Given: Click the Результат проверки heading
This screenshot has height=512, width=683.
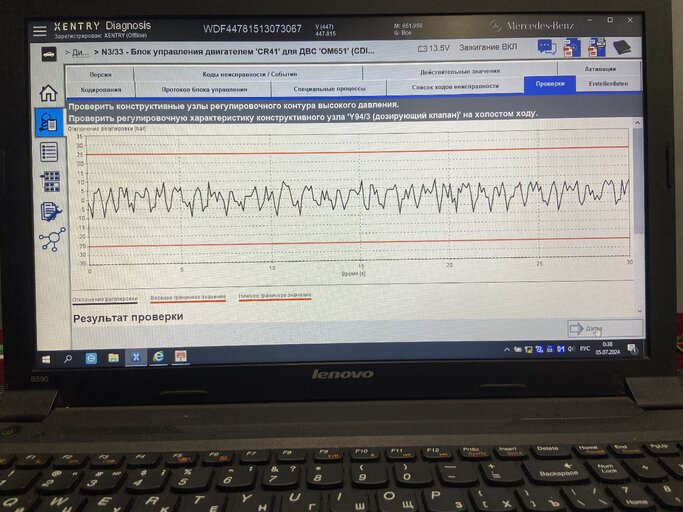Looking at the screenshot, I should pos(128,318).
